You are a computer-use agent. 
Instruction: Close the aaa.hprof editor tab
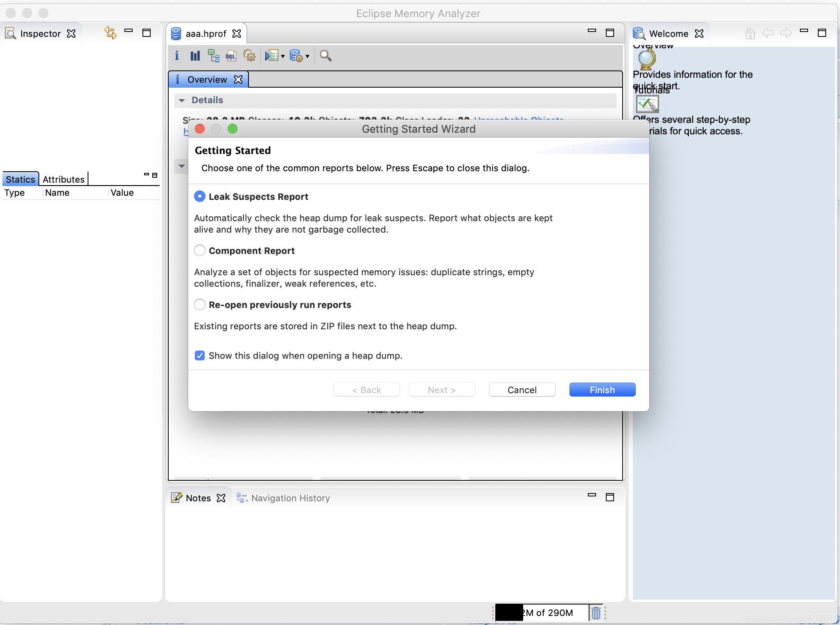click(x=237, y=34)
